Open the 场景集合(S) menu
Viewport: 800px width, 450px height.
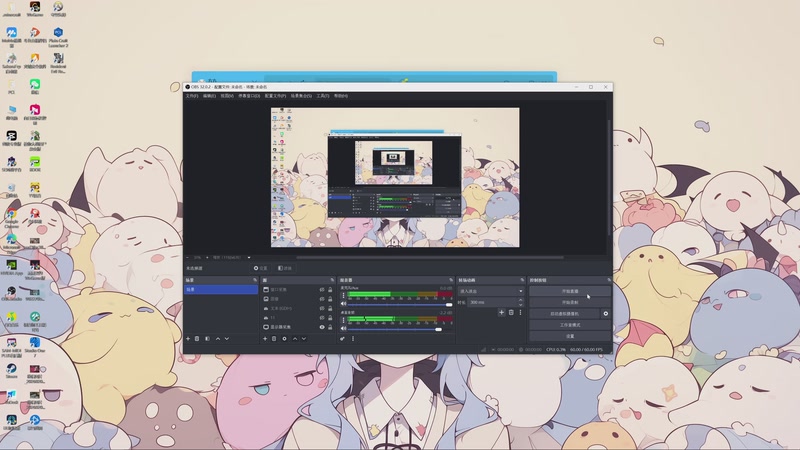click(x=301, y=96)
